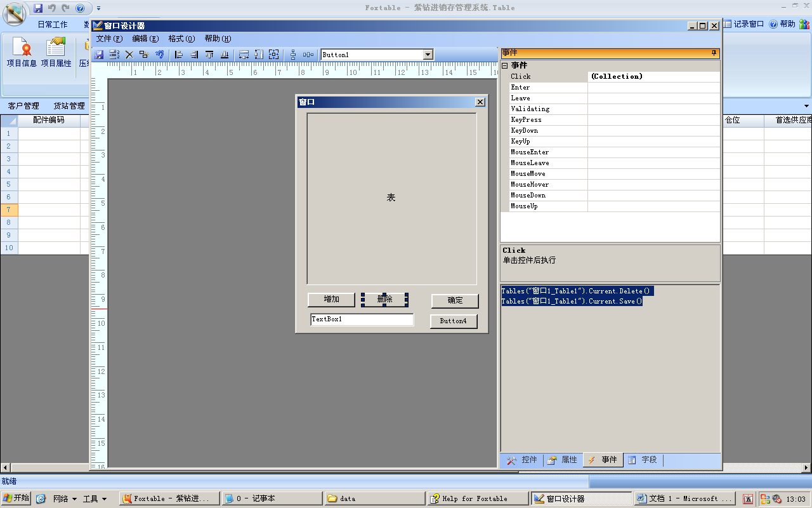The height and width of the screenshot is (508, 812).
Task: Align selected controls to right edge
Action: 194,55
